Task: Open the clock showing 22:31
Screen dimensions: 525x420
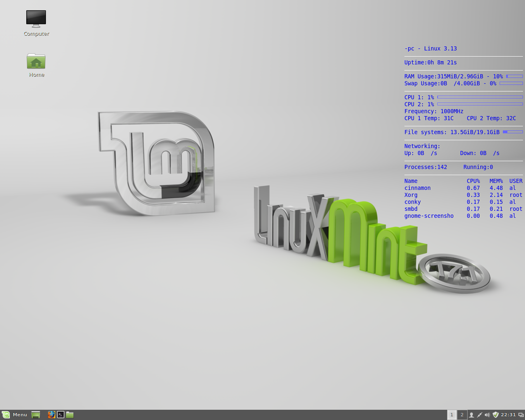Action: point(508,415)
